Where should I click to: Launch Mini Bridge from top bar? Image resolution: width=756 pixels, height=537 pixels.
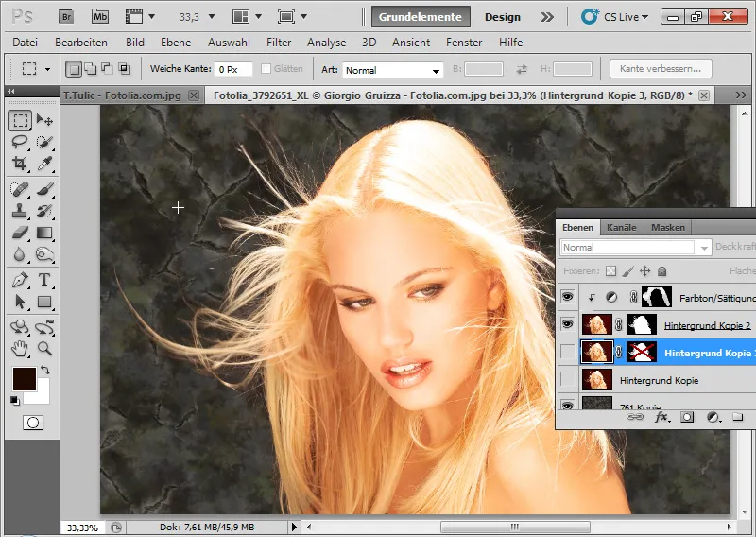(x=100, y=17)
